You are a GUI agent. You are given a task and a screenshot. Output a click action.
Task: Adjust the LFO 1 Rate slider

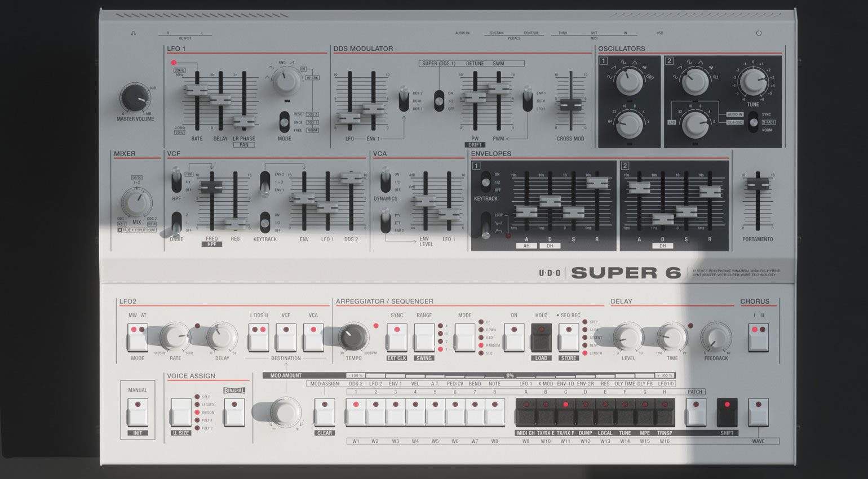pos(197,89)
